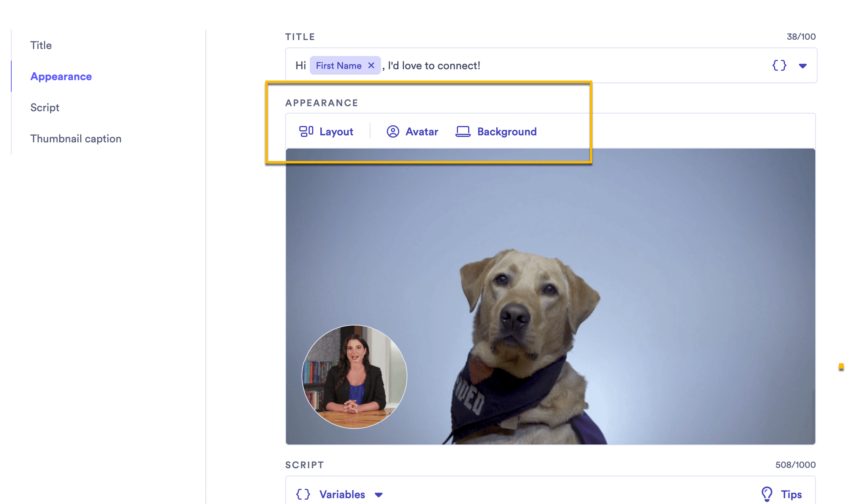Image resolution: width=846 pixels, height=504 pixels.
Task: Click the Avatar label link
Action: (421, 131)
